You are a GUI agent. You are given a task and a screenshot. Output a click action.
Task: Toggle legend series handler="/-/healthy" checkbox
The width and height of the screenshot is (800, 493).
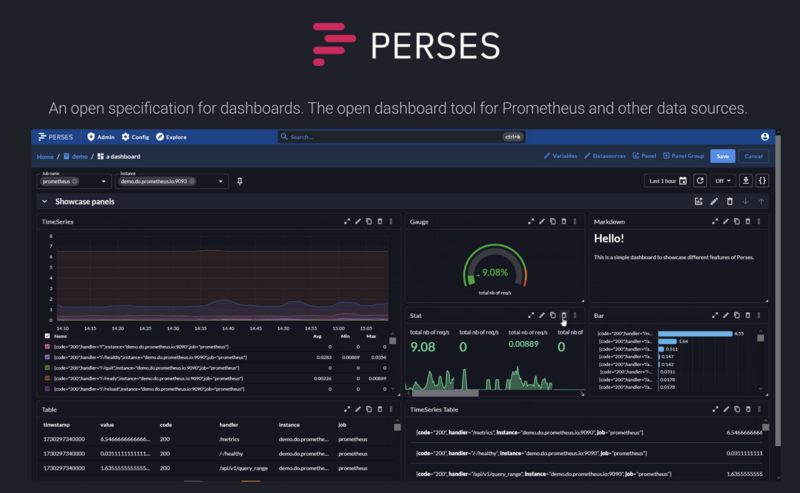point(47,357)
